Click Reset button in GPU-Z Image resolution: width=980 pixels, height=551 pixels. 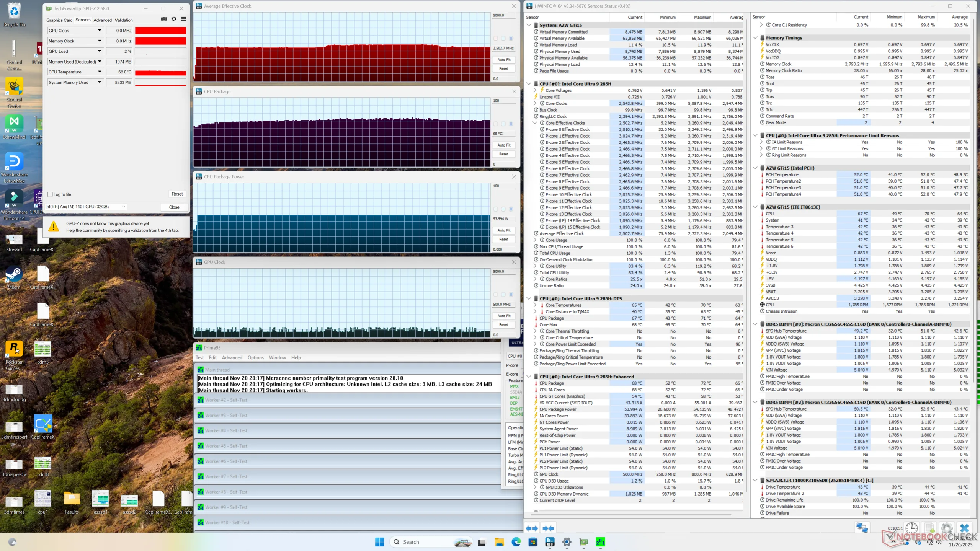coord(177,194)
